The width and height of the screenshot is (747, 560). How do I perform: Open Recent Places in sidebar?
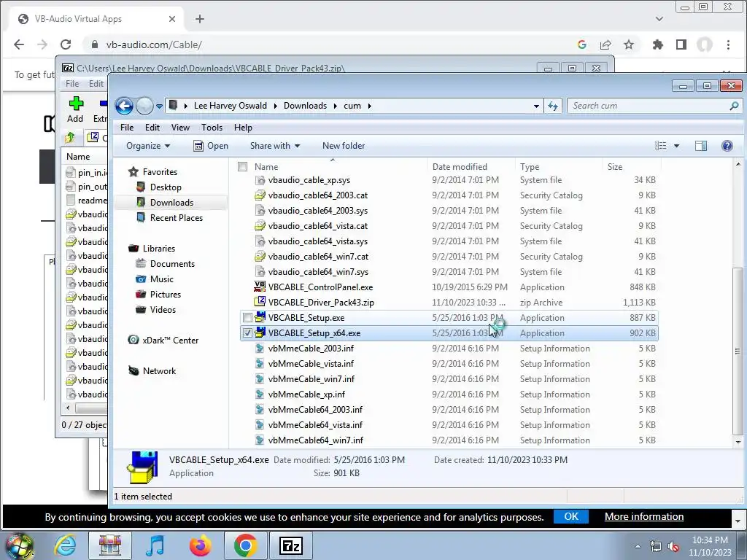177,217
